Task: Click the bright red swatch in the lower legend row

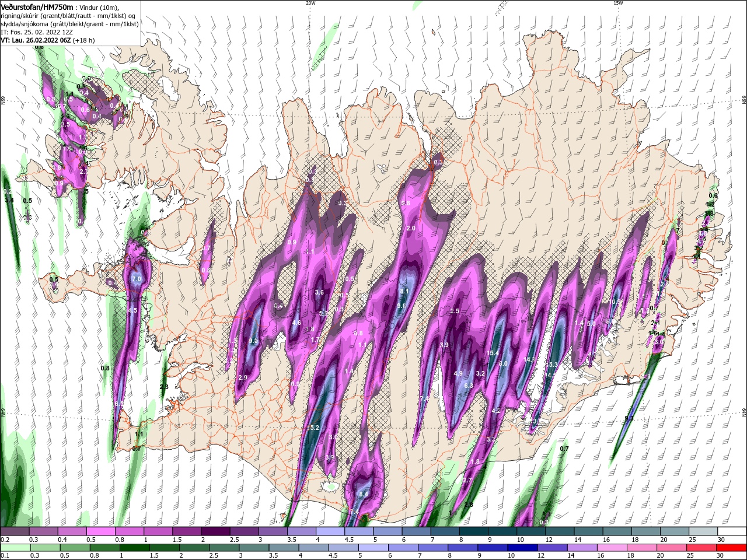Action: pos(731,547)
